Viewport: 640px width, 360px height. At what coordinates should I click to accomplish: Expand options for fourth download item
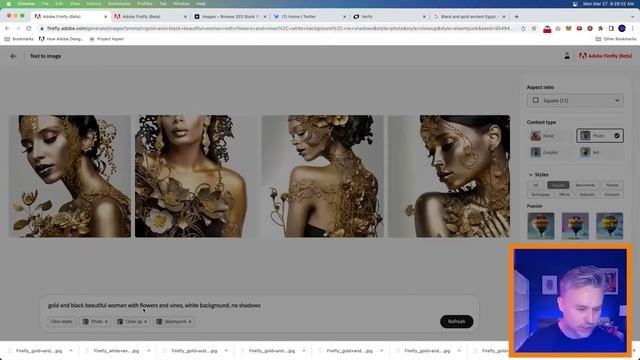coord(304,351)
